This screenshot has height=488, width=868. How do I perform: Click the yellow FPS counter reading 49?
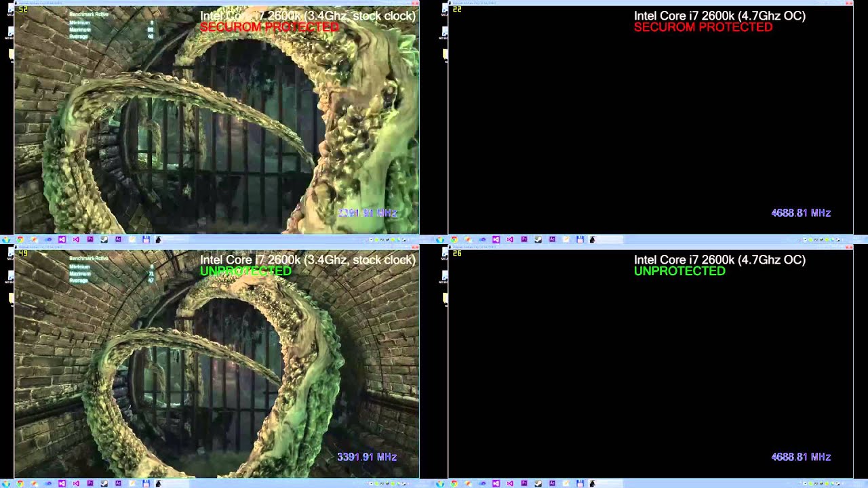pos(23,253)
